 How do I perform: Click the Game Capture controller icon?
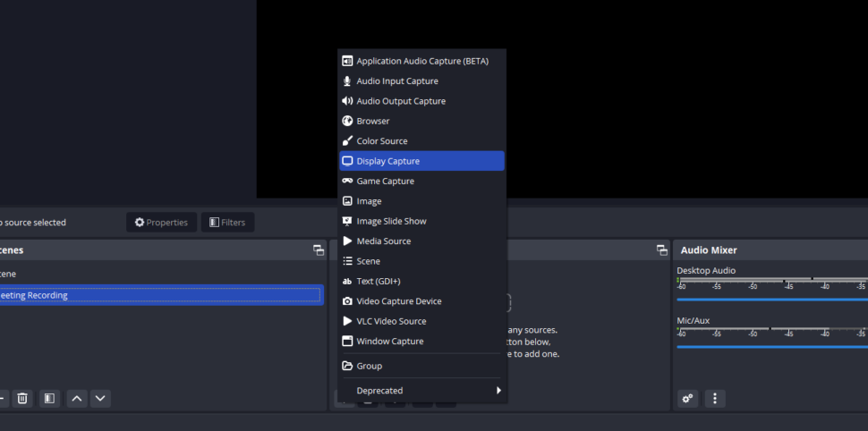(x=347, y=181)
